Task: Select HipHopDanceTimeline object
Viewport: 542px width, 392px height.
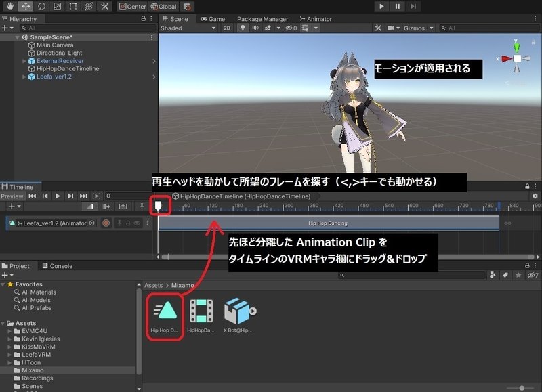Action: (64, 69)
